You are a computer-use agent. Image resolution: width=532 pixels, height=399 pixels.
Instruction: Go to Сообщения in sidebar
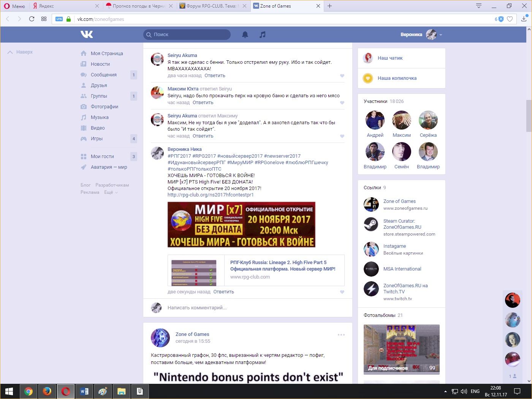[x=103, y=75]
